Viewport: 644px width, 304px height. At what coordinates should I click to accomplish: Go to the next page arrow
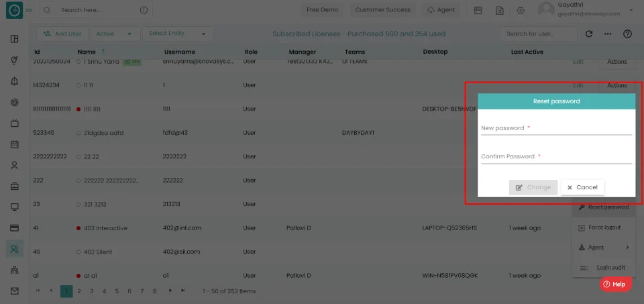[x=170, y=291]
